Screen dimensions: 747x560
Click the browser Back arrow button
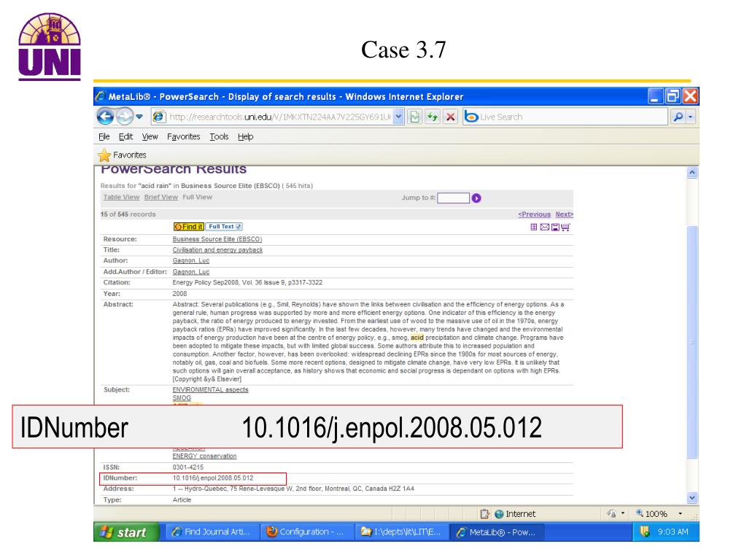coord(105,117)
